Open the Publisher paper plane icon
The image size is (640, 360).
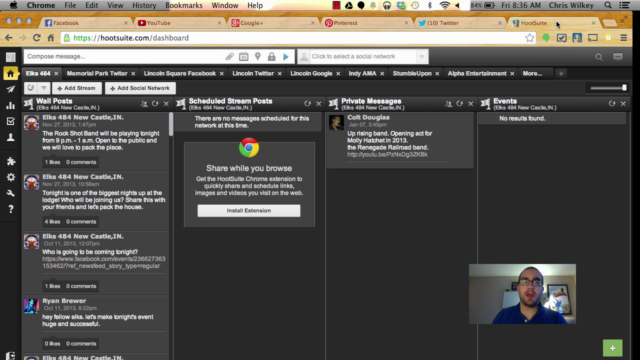click(x=11, y=89)
